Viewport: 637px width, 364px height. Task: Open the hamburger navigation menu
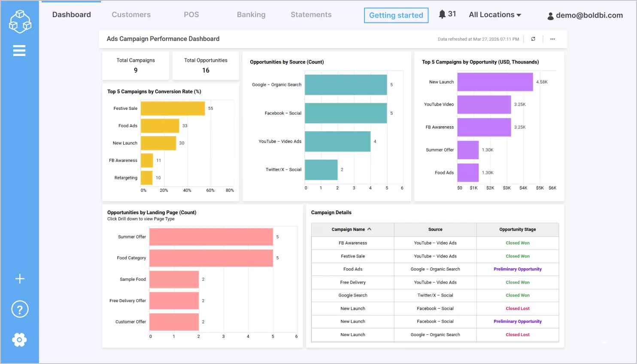pos(19,50)
